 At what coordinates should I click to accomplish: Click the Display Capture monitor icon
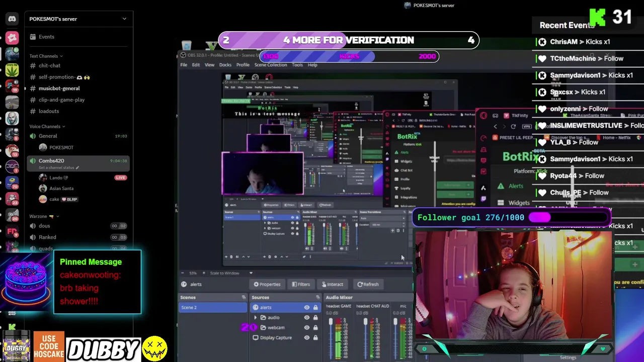(x=256, y=337)
